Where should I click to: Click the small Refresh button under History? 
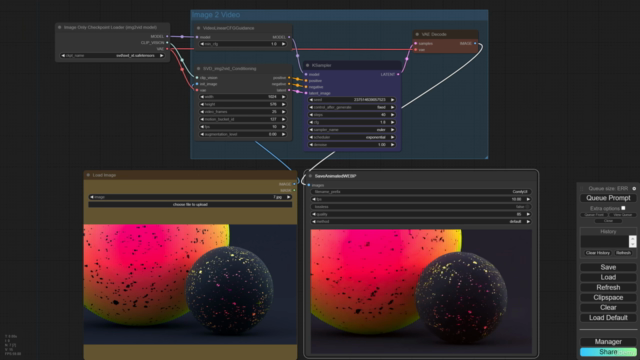623,253
